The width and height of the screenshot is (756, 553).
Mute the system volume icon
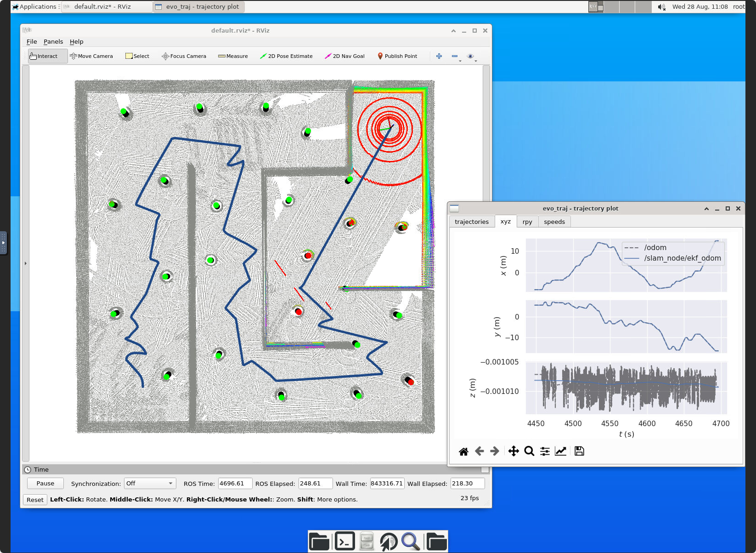(661, 7)
